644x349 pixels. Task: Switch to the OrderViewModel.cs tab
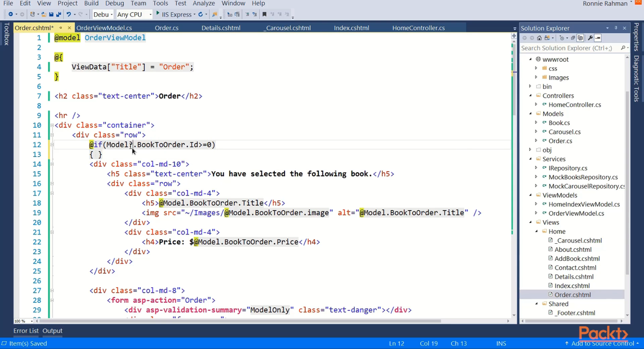pyautogui.click(x=104, y=28)
